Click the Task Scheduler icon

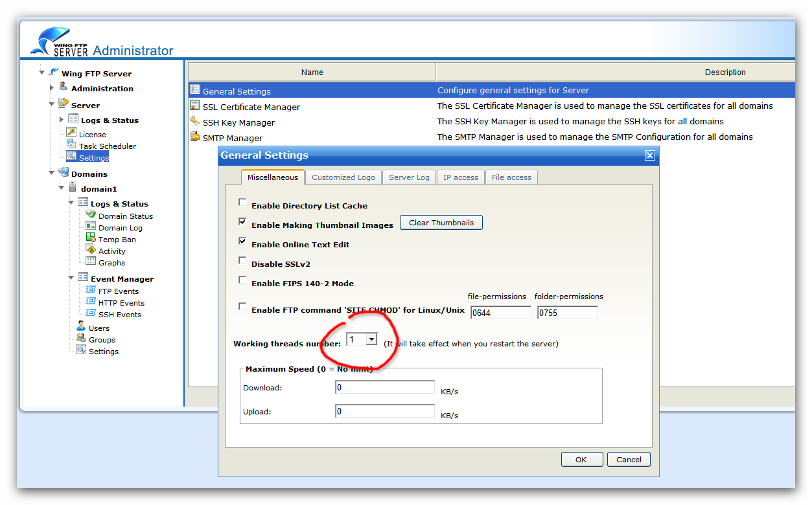(71, 144)
